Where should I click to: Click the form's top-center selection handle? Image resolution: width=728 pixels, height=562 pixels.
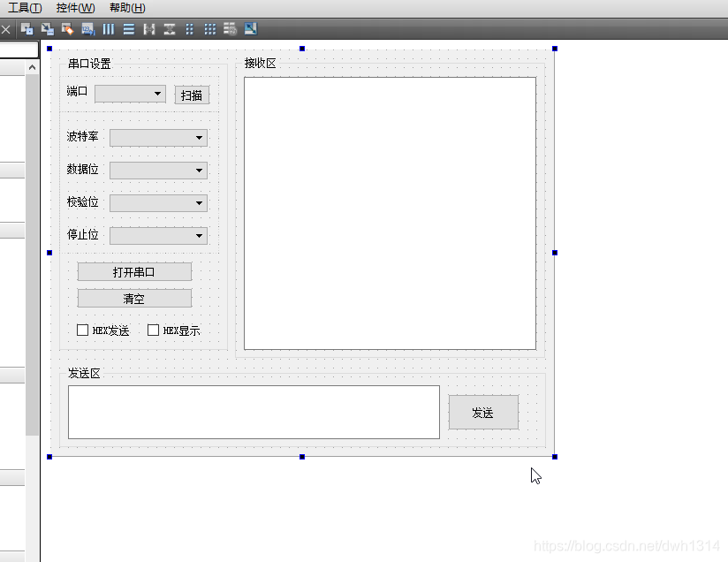point(302,49)
